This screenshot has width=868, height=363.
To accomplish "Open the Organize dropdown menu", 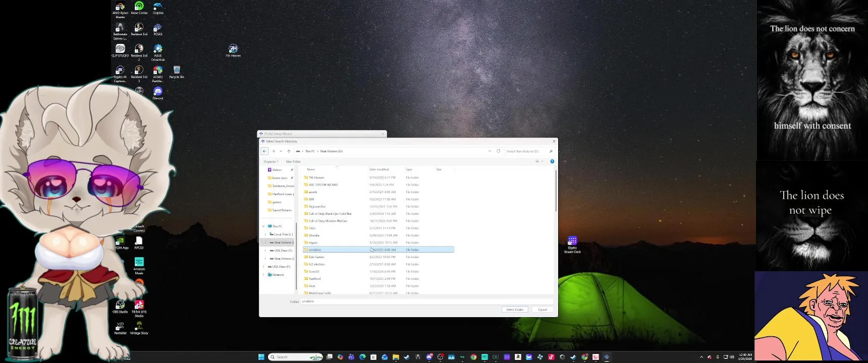I will (x=271, y=161).
